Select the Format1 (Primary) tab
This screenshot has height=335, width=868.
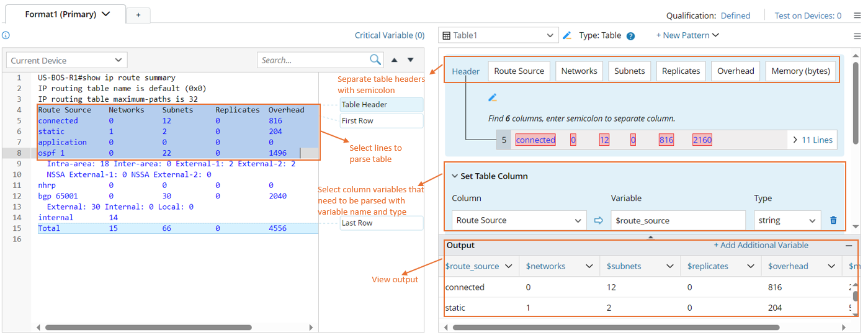[x=67, y=14]
